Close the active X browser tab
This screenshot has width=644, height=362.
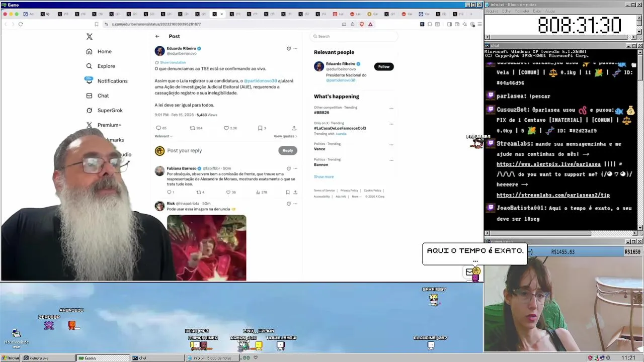[222, 14]
